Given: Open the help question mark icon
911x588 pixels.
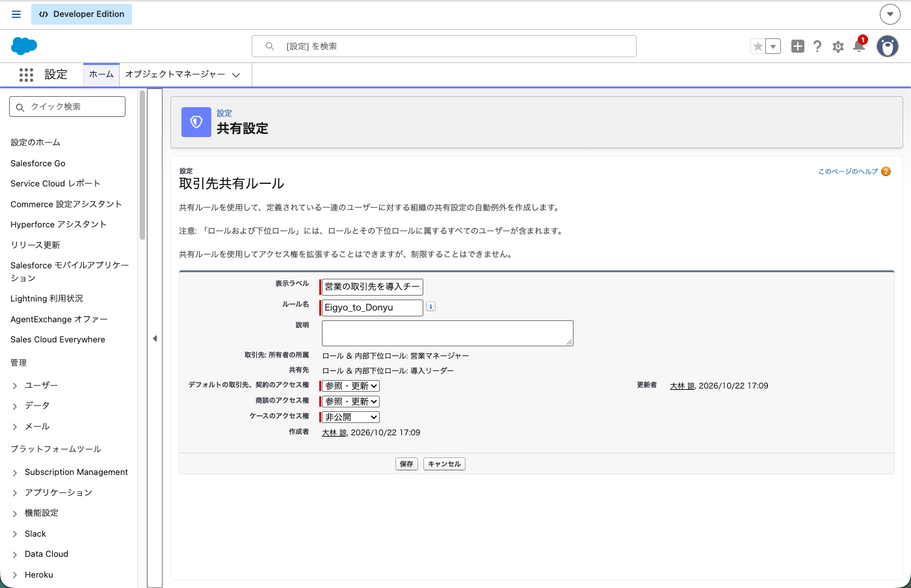Looking at the screenshot, I should pos(817,46).
